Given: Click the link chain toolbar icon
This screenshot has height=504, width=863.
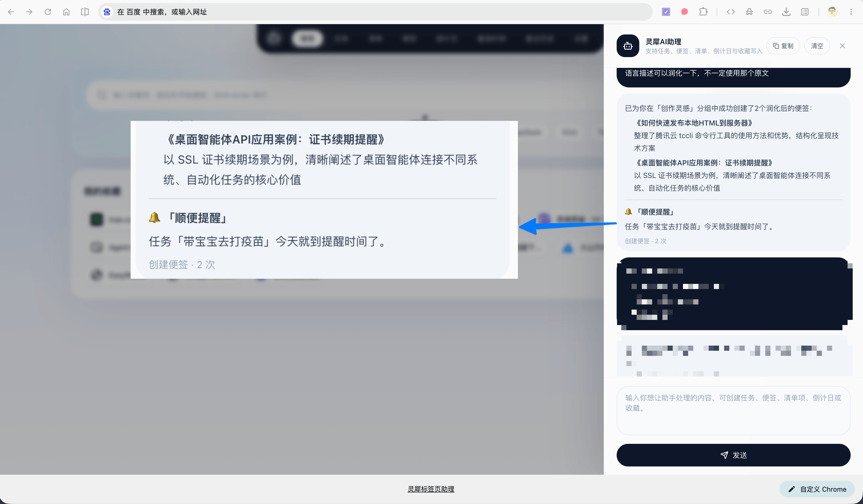Looking at the screenshot, I should (767, 12).
